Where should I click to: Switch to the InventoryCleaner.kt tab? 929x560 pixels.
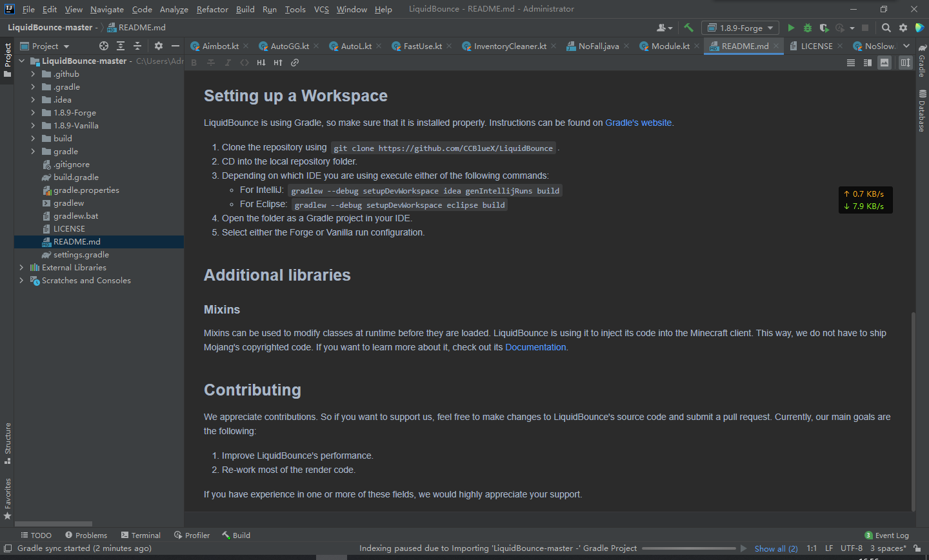click(510, 46)
